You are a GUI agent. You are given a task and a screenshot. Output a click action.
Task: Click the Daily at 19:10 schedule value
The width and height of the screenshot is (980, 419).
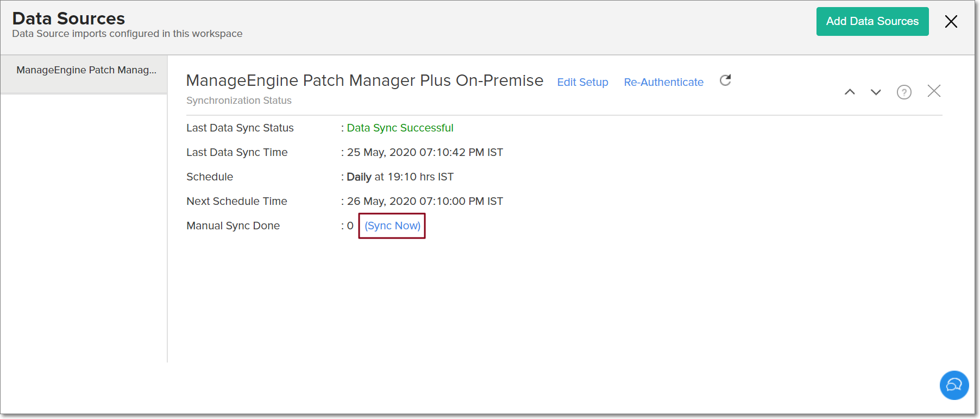[400, 177]
